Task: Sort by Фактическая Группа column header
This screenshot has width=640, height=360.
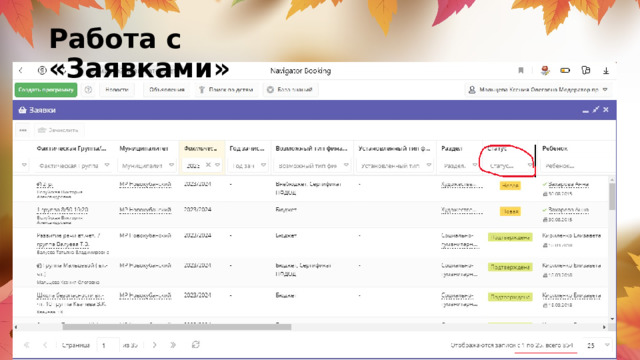Action: click(x=71, y=149)
